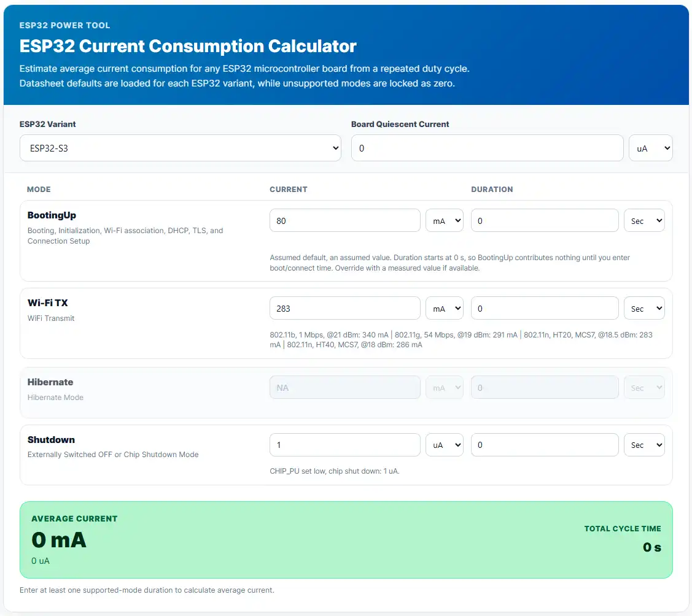Click the 802.11b datasheet values note

[461, 339]
